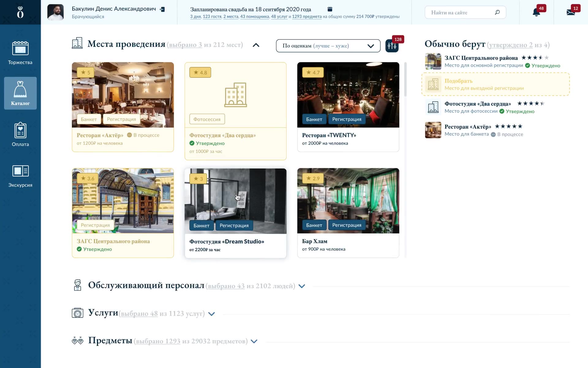588x368 pixels.
Task: Click Фотосессия tag on Два сердца card
Action: pyautogui.click(x=207, y=119)
